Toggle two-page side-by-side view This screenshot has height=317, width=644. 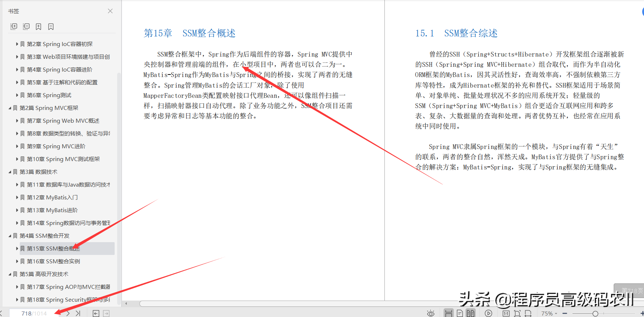point(471,313)
